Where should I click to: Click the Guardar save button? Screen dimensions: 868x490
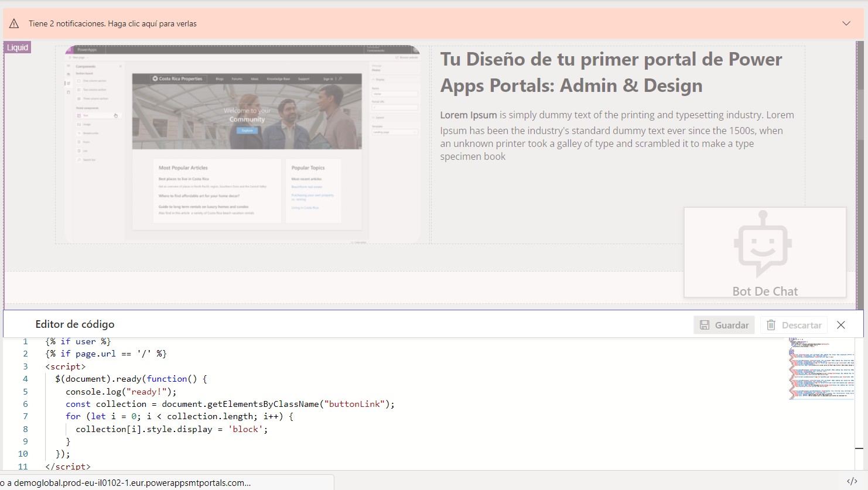click(x=724, y=325)
